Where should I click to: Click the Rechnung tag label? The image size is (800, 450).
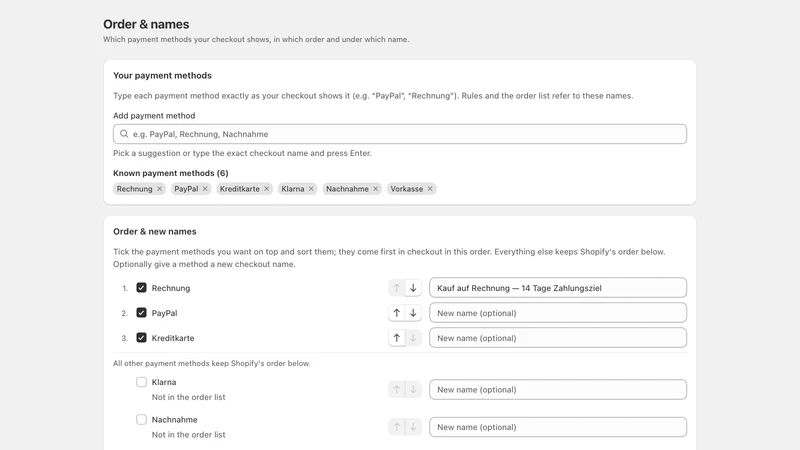coord(134,189)
